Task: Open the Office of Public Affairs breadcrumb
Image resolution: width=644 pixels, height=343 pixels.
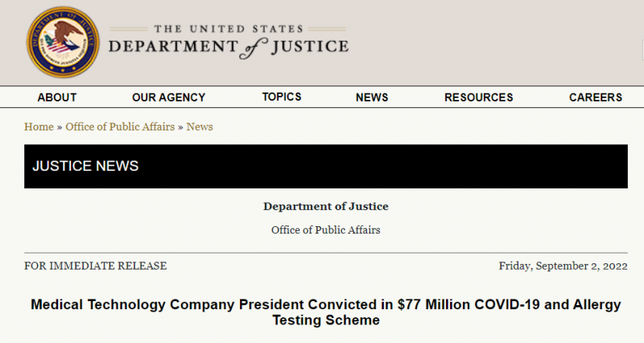Action: tap(120, 126)
